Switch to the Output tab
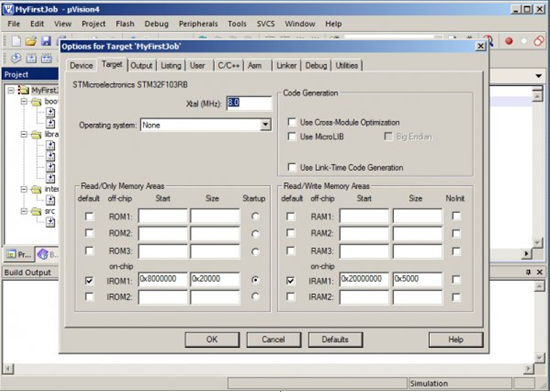550x392 pixels. pyautogui.click(x=141, y=66)
